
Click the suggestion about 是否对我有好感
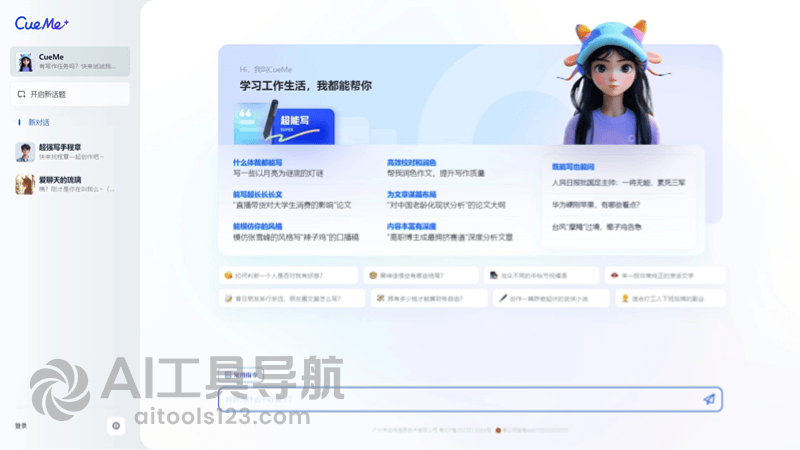288,276
